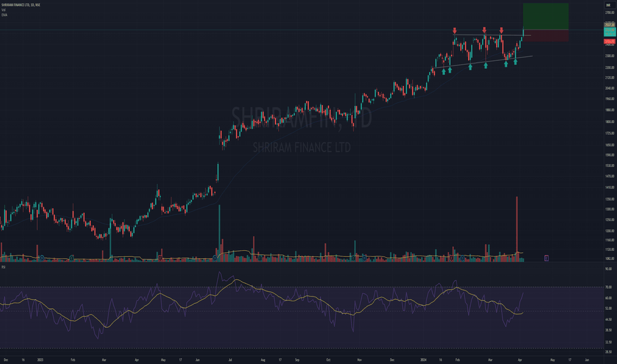Click the 90.00 RSI scale label
The height and width of the screenshot is (364, 617).
pyautogui.click(x=608, y=269)
